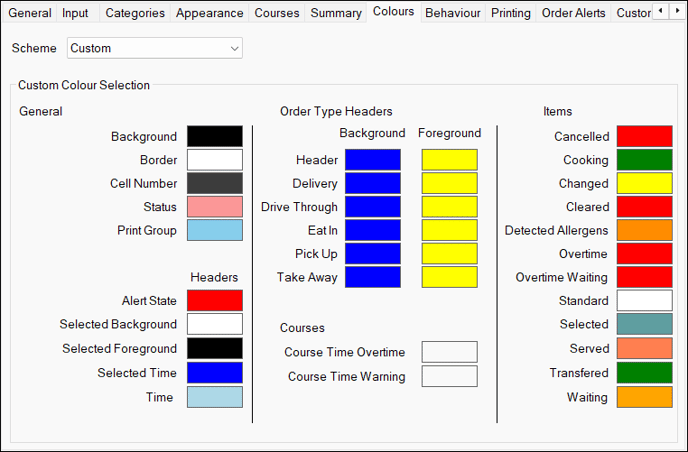The height and width of the screenshot is (452, 688).
Task: Change the Transfered item colour
Action: click(645, 373)
